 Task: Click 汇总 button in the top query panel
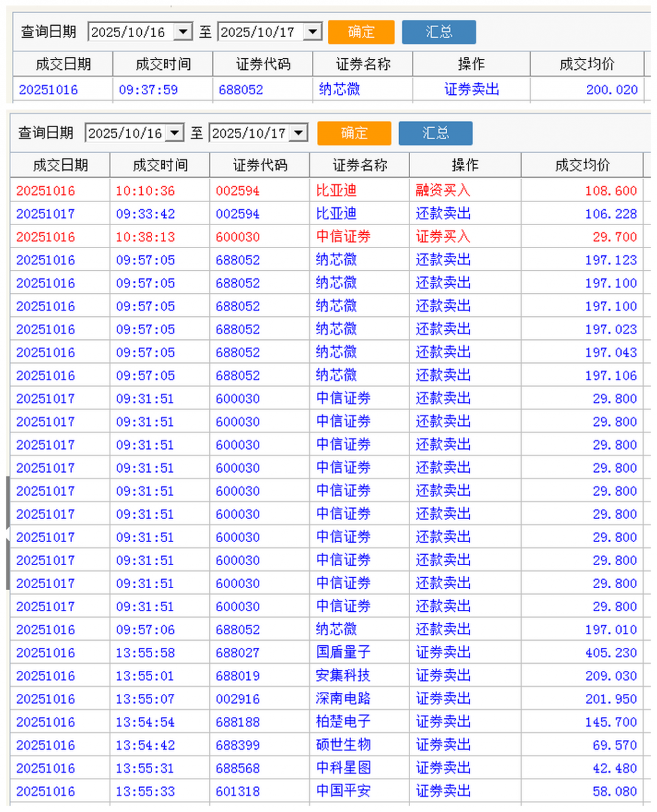tap(439, 32)
